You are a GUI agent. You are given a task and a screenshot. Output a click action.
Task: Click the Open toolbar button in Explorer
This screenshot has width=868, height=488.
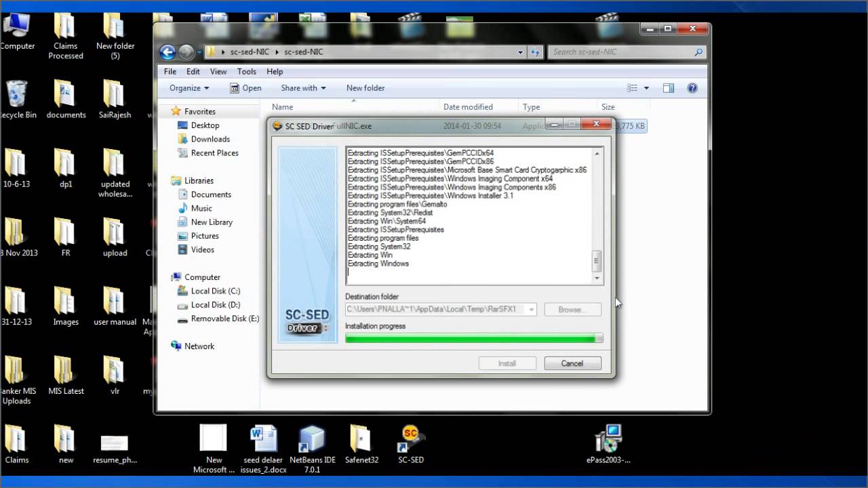(x=245, y=88)
